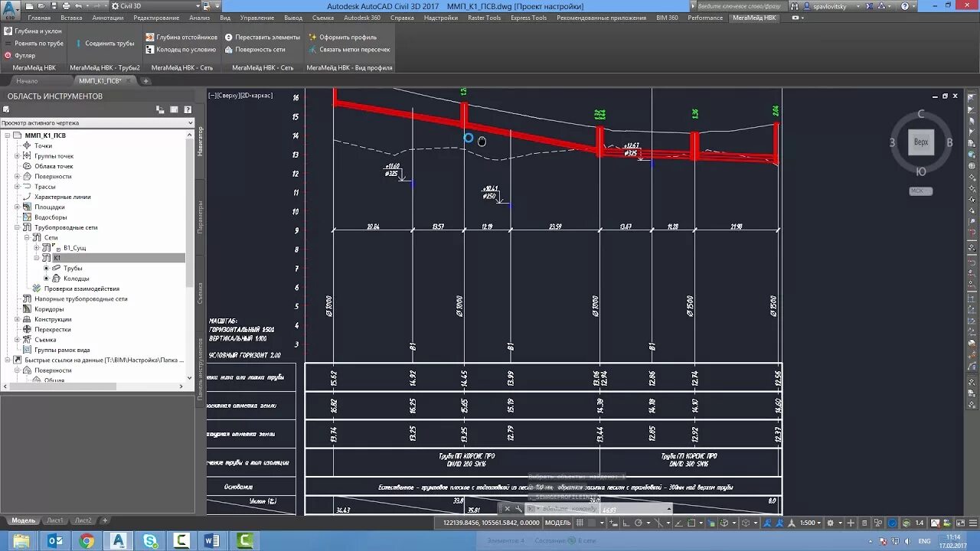980x551 pixels.
Task: Open annotation scale 1:500 dropdown
Action: 811,523
